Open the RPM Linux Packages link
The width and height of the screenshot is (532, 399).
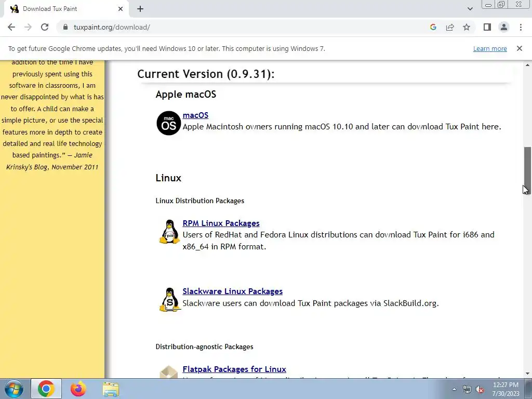(x=221, y=223)
